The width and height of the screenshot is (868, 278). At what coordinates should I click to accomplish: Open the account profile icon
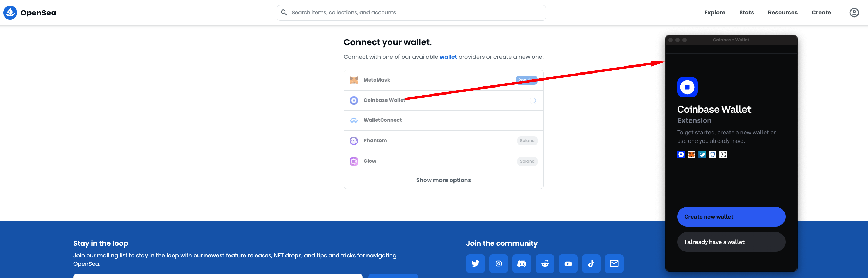(x=854, y=13)
